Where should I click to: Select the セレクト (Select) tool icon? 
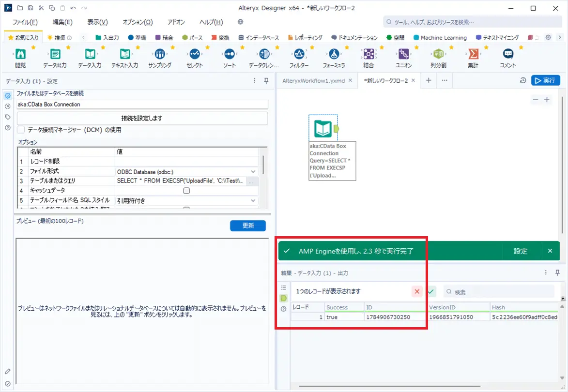(195, 54)
